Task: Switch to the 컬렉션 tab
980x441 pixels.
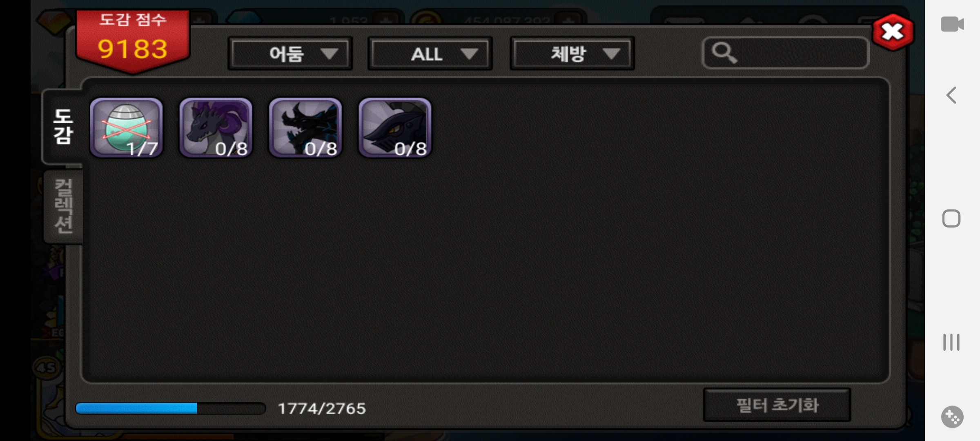Action: point(63,206)
